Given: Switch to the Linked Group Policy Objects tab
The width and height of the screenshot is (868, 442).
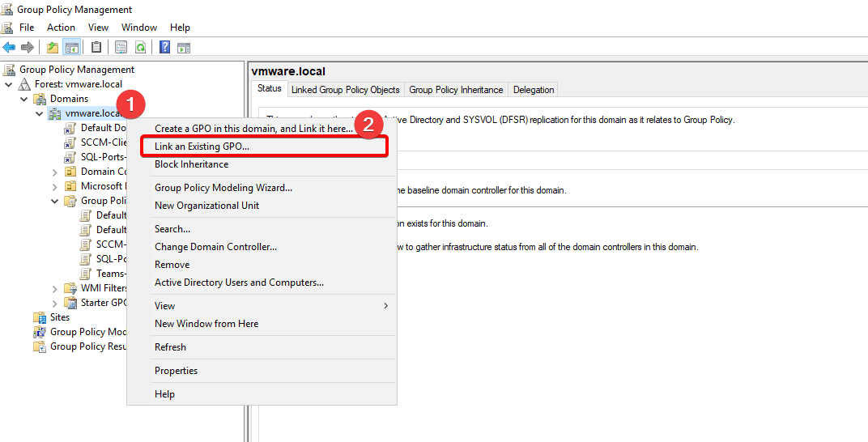Looking at the screenshot, I should click(x=345, y=90).
